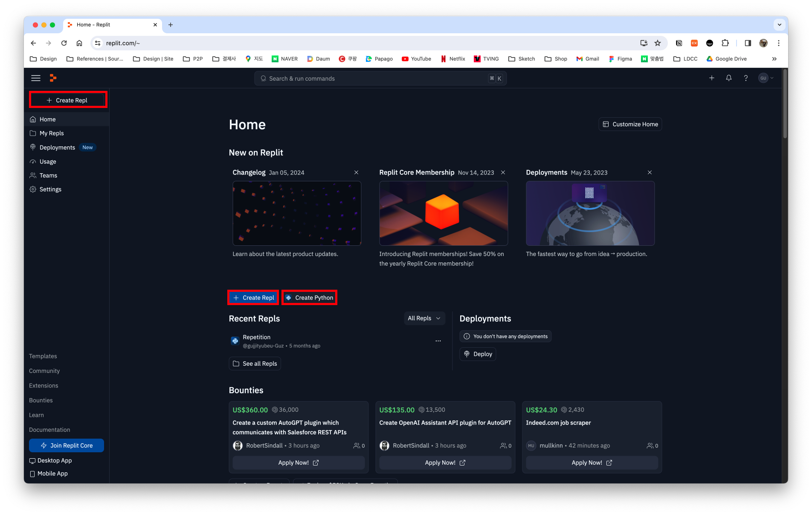Show more bookmarks chevron
Image resolution: width=812 pixels, height=515 pixels.
tap(774, 59)
